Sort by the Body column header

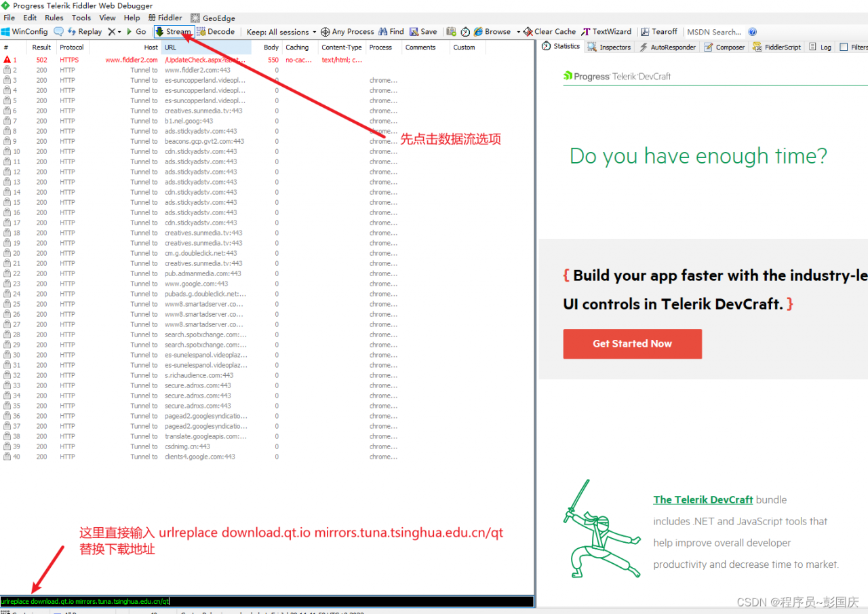click(x=267, y=47)
